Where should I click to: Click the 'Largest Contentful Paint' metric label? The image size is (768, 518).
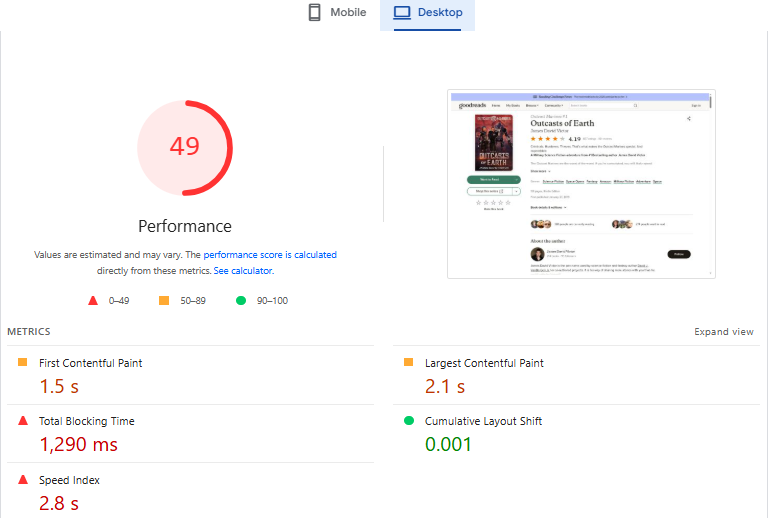click(x=484, y=363)
